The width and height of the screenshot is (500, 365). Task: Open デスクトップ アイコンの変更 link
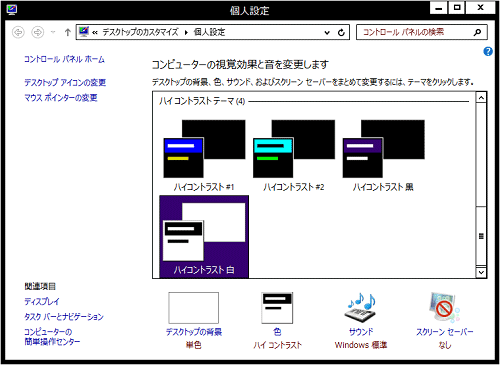(65, 82)
